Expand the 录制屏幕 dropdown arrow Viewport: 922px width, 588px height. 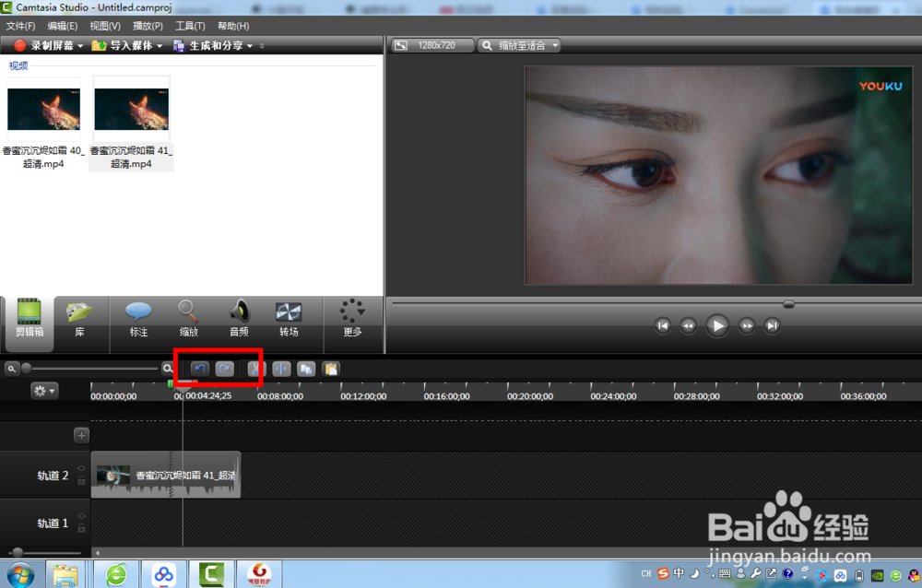(x=80, y=46)
